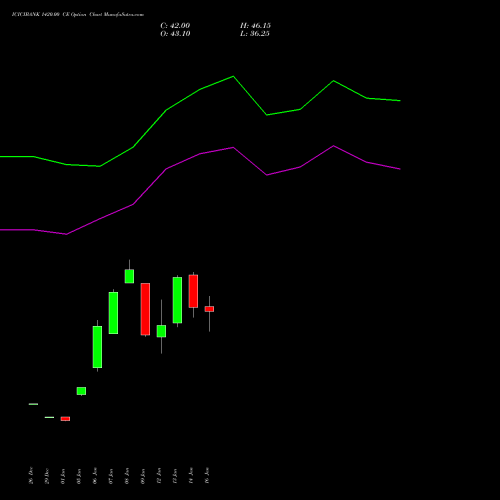Click the close price value C: 42.00
The height and width of the screenshot is (500, 500).
175,26
